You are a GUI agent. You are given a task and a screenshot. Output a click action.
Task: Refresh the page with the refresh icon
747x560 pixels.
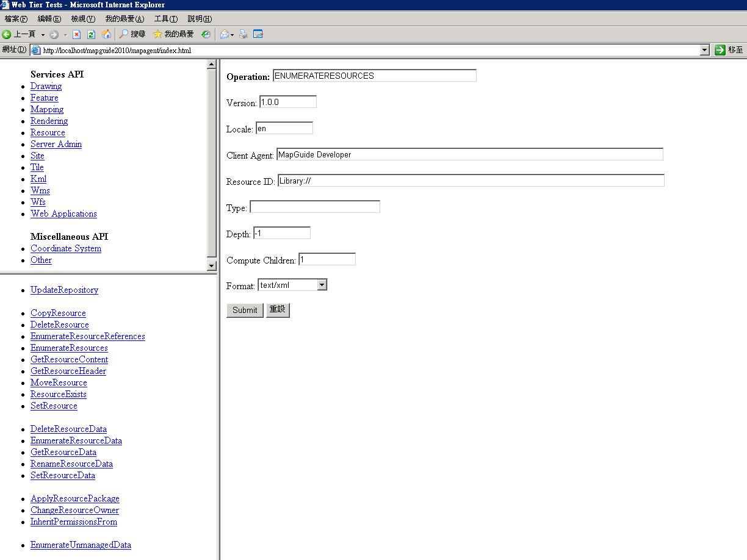[x=91, y=34]
